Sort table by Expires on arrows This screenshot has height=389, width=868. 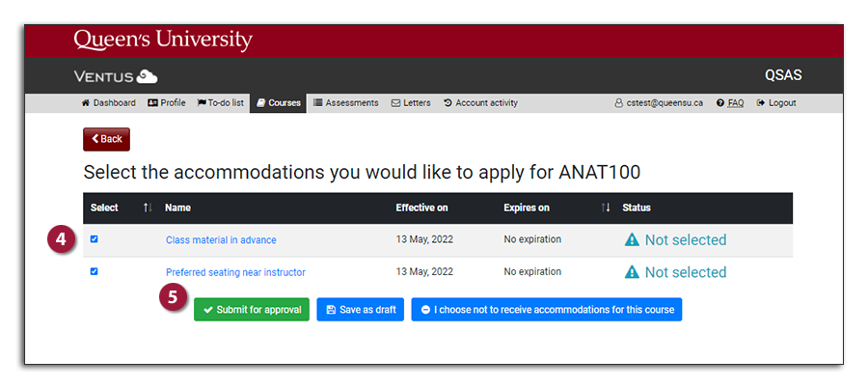606,208
